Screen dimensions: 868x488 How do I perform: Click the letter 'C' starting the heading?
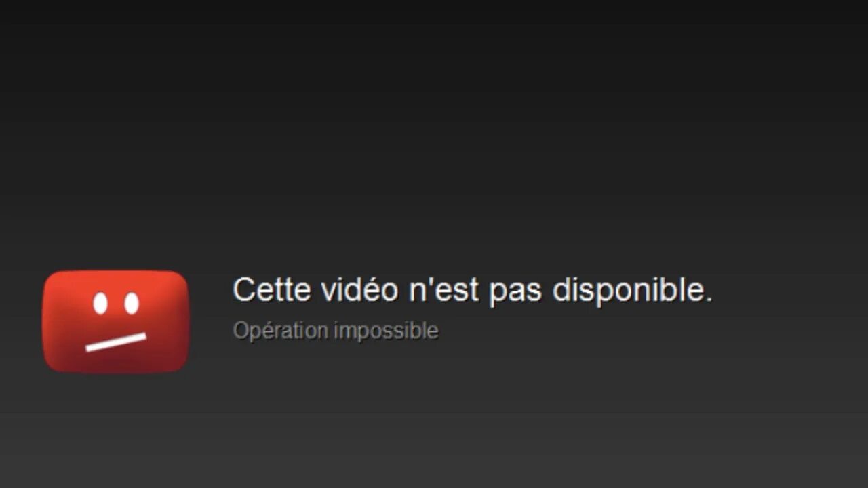pyautogui.click(x=243, y=290)
